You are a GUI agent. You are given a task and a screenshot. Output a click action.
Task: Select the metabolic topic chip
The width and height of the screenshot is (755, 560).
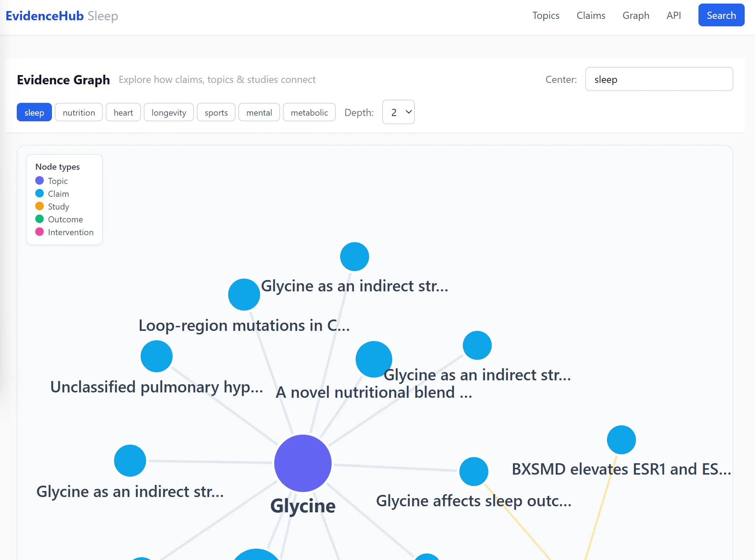309,112
